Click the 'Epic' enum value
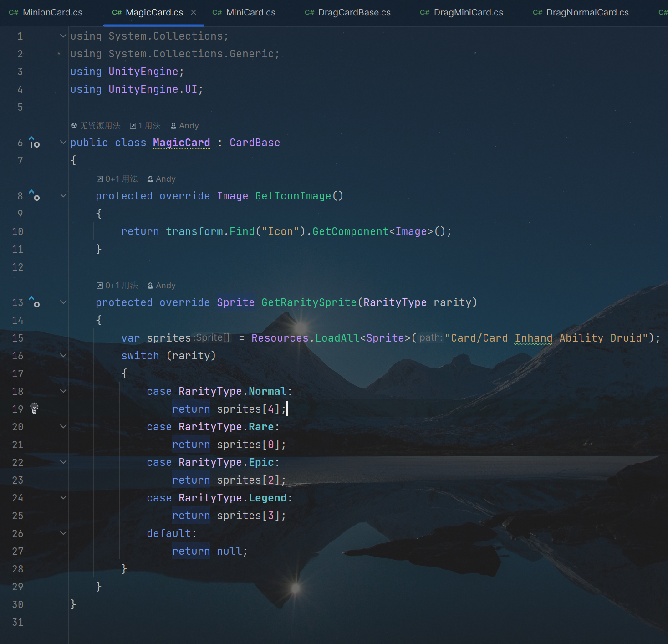The height and width of the screenshot is (644, 668). 261,462
